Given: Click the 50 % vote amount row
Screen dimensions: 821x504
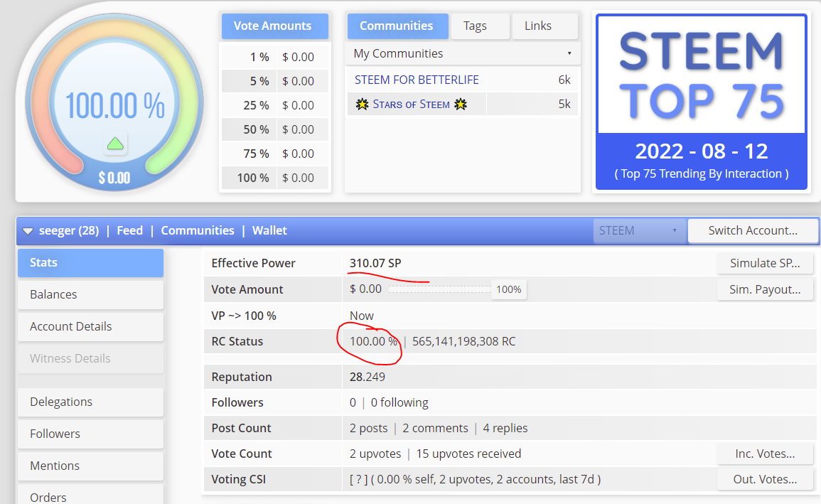Looking at the screenshot, I should click(x=275, y=129).
